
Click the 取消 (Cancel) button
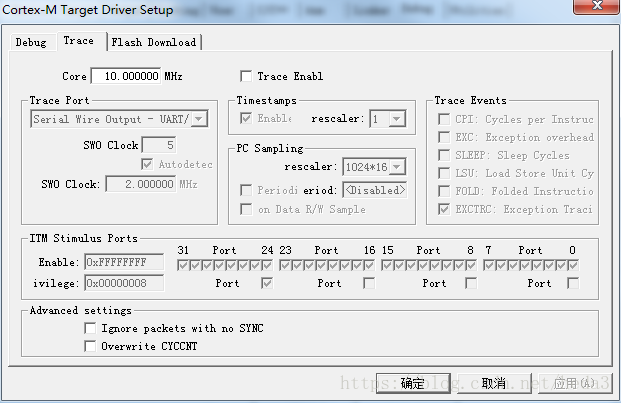(494, 383)
